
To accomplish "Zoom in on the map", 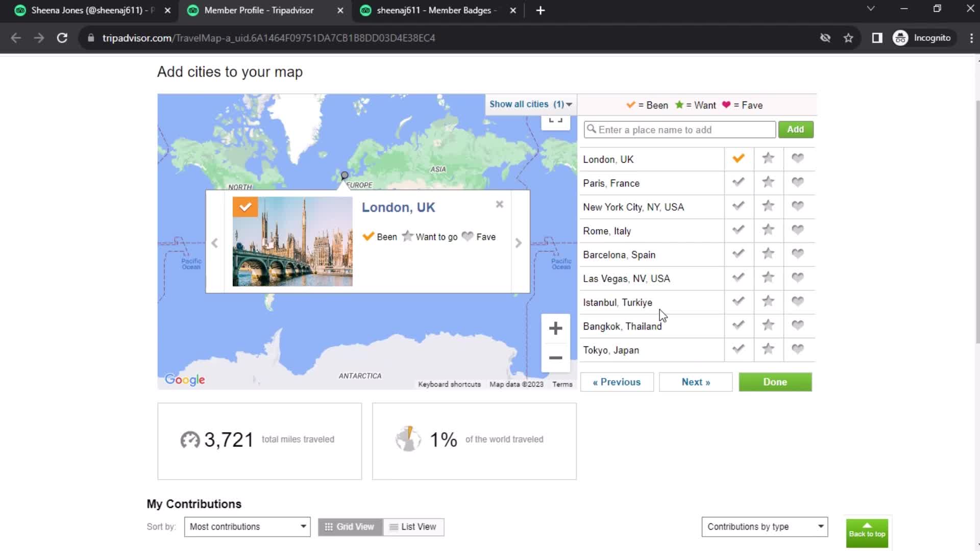I will 555,328.
